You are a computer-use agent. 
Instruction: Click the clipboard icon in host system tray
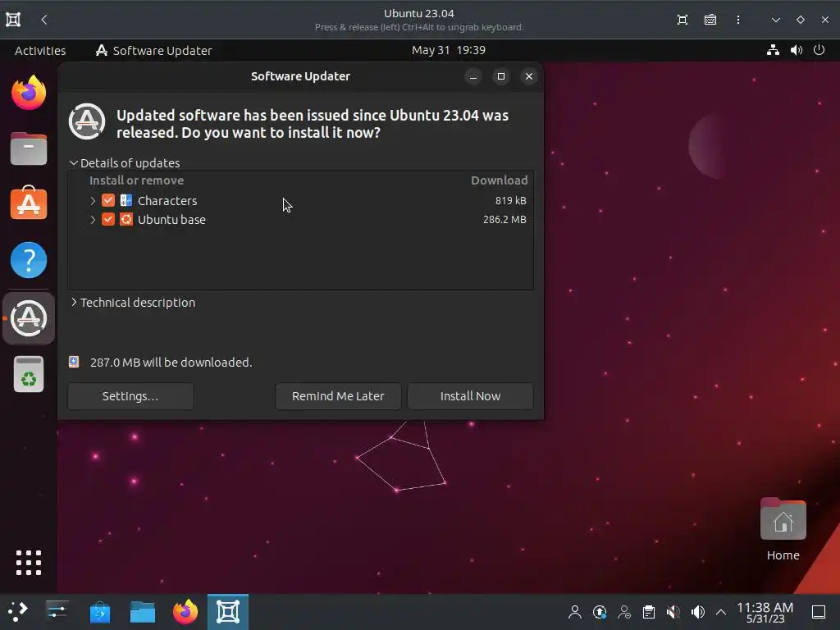tap(649, 612)
